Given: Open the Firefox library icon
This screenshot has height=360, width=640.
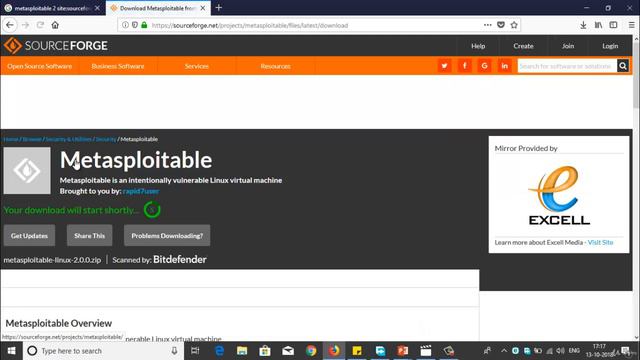Looking at the screenshot, I should coord(598,25).
